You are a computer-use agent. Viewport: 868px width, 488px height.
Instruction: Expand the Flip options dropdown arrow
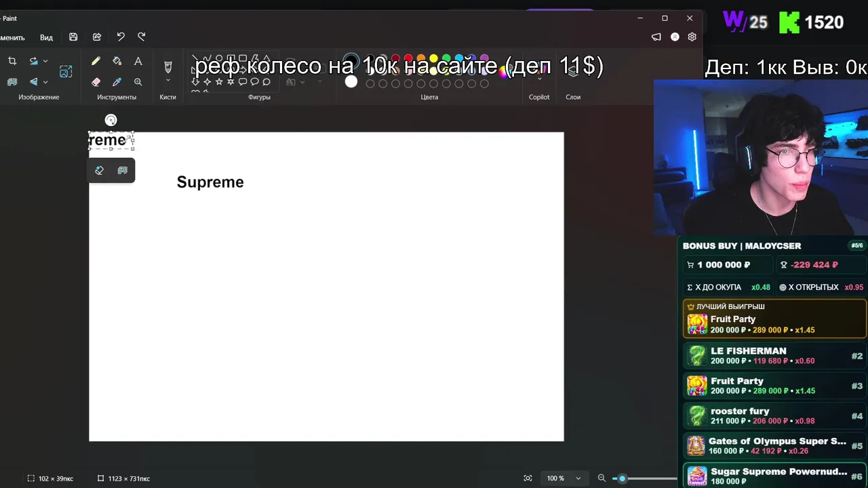pos(45,81)
